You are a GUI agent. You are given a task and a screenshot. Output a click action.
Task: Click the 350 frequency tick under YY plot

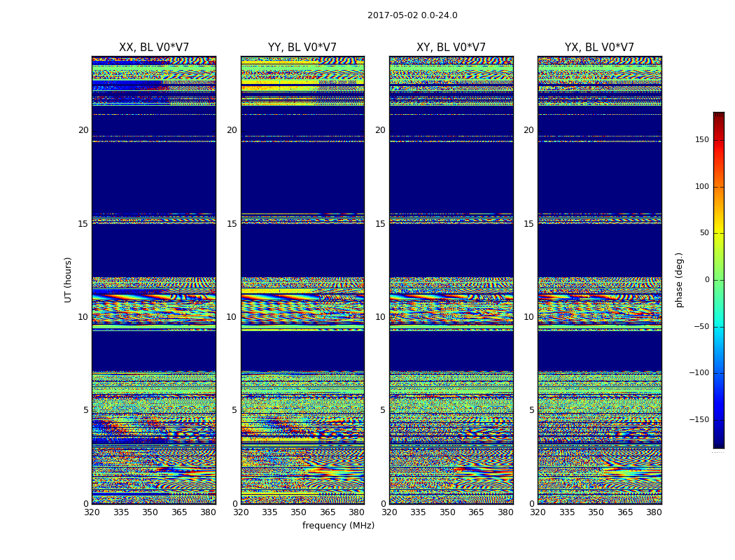pyautogui.click(x=299, y=512)
